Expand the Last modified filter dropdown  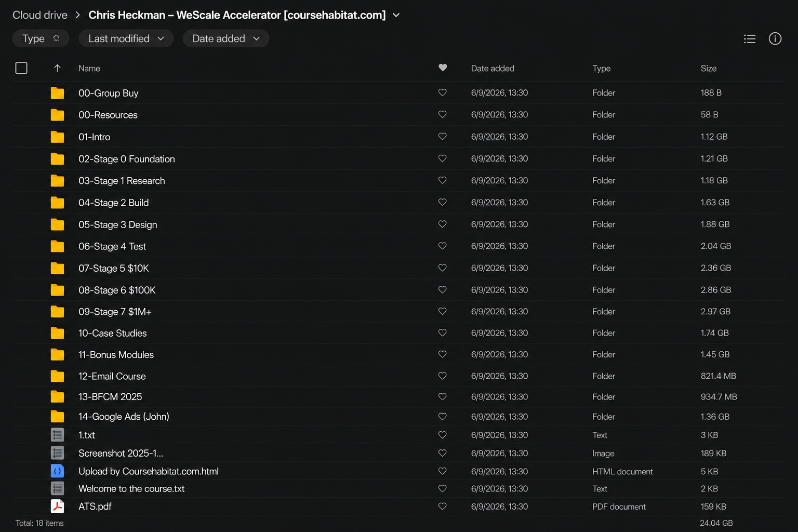point(126,38)
